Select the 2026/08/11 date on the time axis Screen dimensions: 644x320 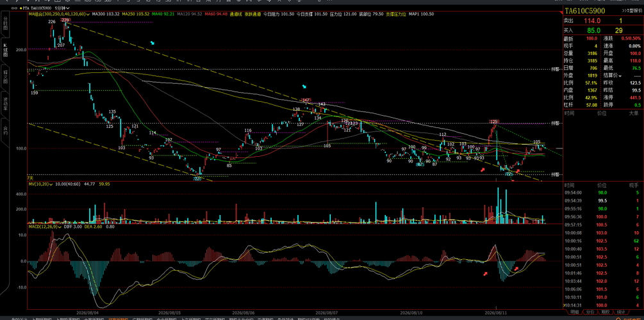click(496, 312)
